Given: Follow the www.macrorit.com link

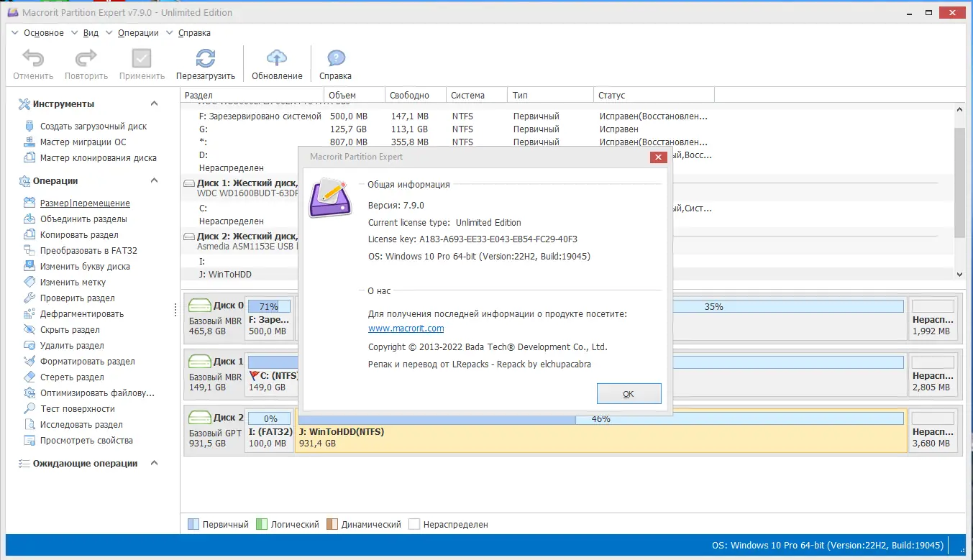Looking at the screenshot, I should click(x=406, y=329).
